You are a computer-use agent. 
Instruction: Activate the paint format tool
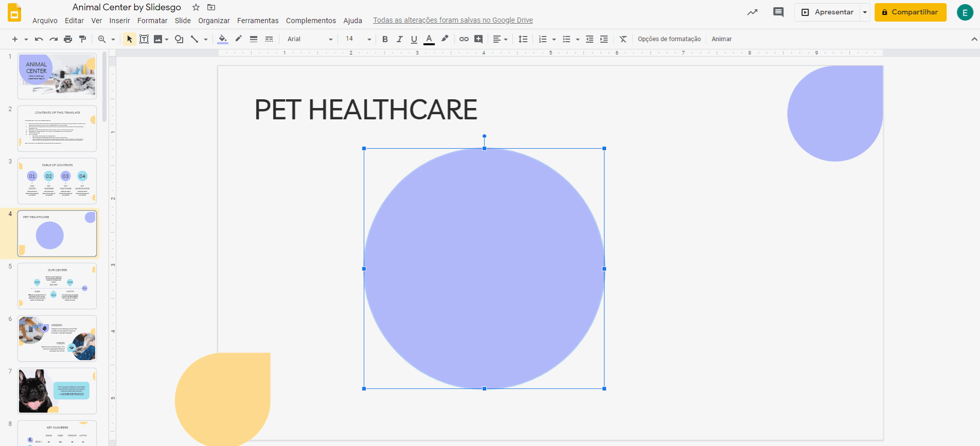(82, 39)
